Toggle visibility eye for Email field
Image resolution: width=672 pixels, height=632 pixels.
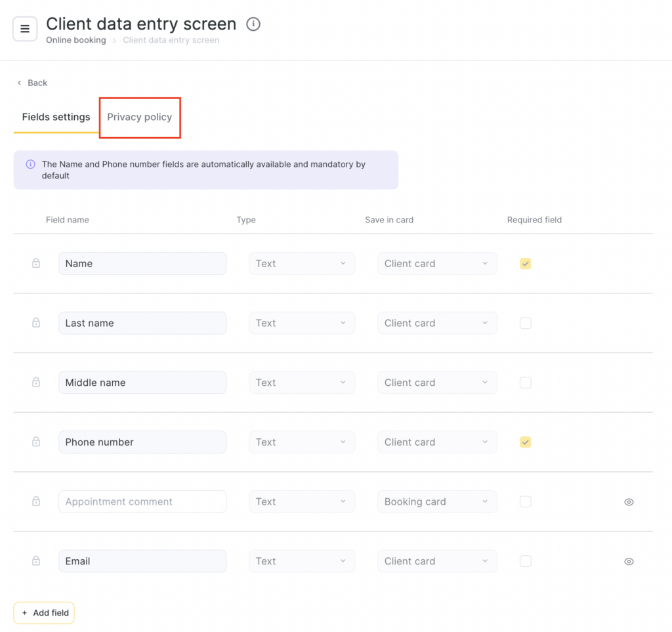[x=629, y=562]
